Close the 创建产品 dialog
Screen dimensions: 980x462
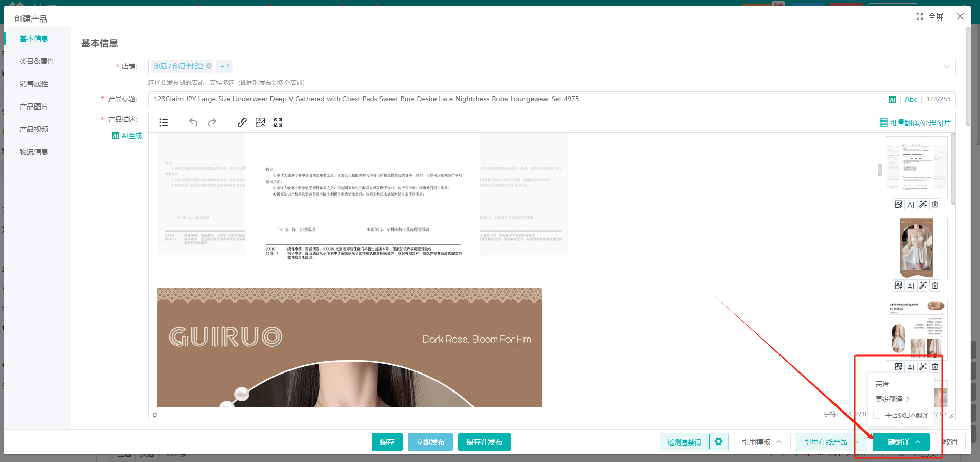pos(960,16)
